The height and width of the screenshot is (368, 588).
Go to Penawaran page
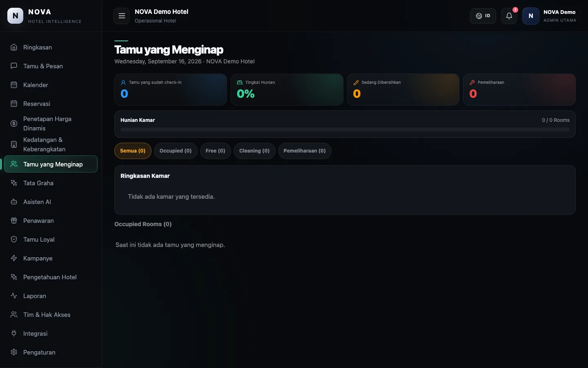[x=51, y=220]
